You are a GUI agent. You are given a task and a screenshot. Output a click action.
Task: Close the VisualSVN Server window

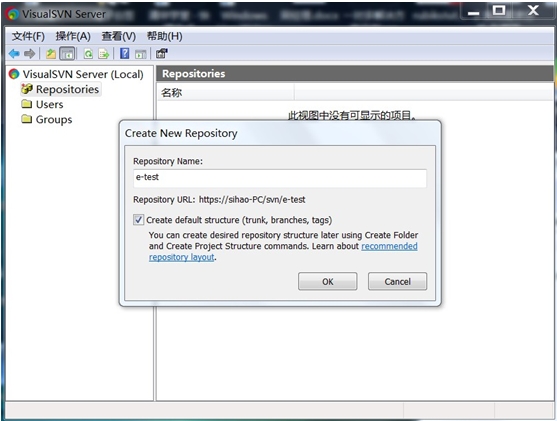click(x=533, y=11)
